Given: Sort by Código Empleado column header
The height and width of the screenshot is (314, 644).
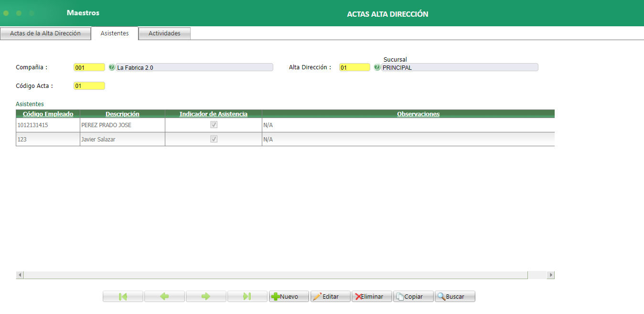Looking at the screenshot, I should 48,114.
